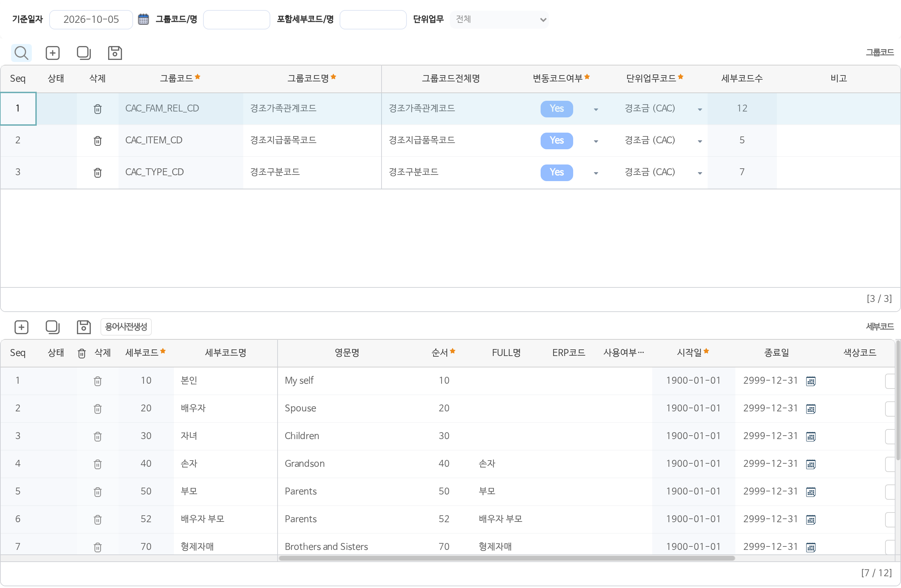901x588 pixels.
Task: Toggle Yes for CAC_ITEM_CD row
Action: coord(557,141)
